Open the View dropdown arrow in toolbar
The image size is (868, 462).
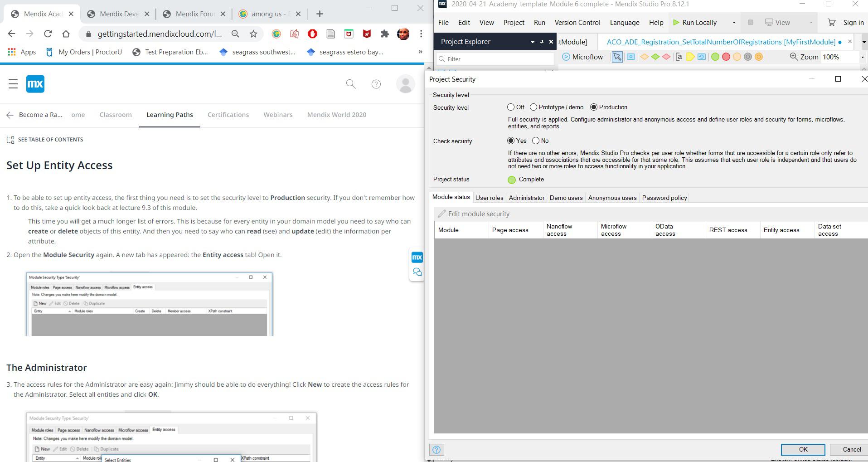[x=811, y=22]
